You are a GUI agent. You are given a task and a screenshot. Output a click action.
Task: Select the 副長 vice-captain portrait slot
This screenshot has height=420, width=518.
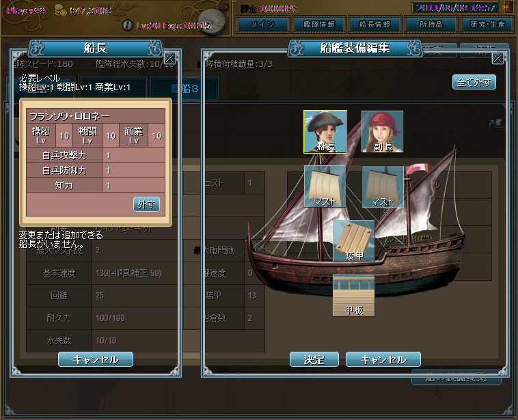pyautogui.click(x=382, y=131)
